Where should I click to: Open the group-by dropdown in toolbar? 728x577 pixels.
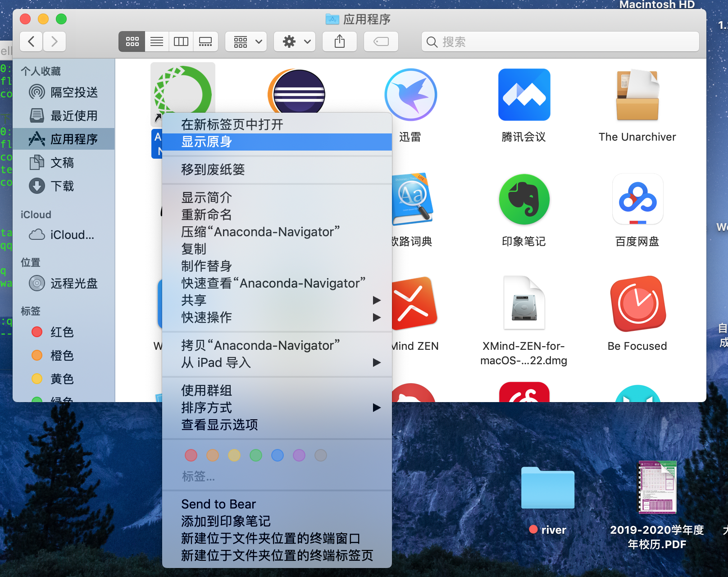[246, 41]
